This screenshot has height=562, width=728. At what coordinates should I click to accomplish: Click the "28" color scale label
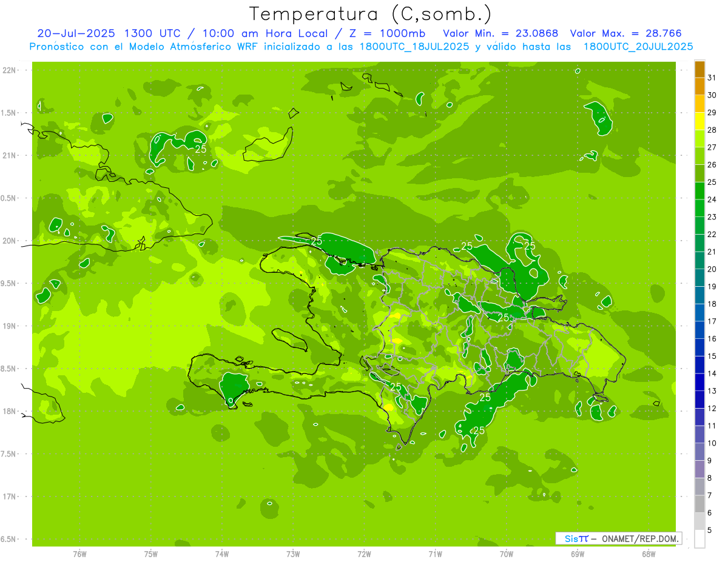pos(712,130)
